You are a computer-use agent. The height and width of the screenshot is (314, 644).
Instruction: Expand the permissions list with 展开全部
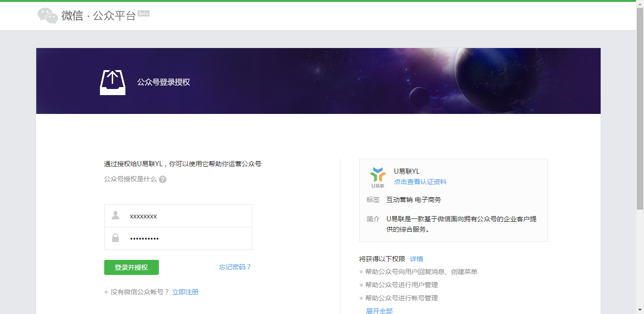(x=379, y=311)
